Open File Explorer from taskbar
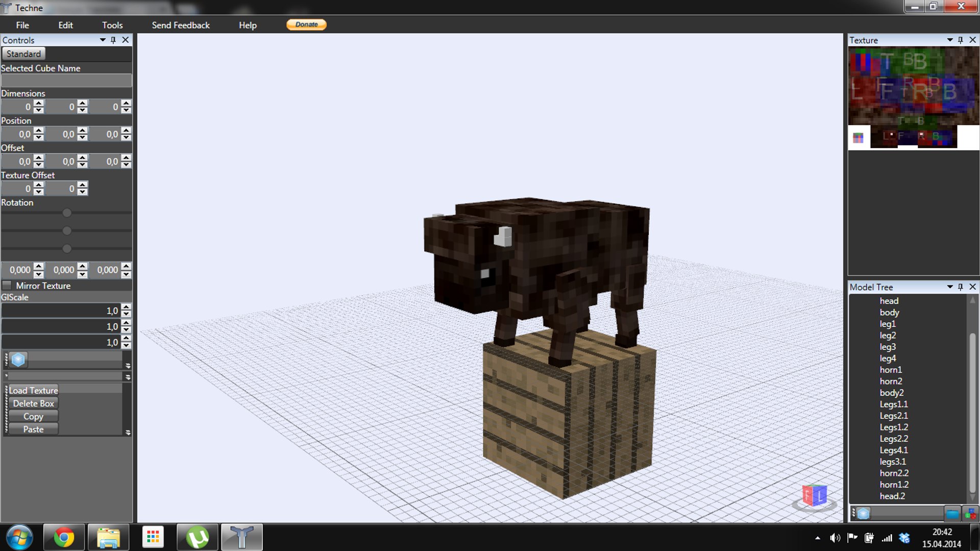The width and height of the screenshot is (980, 551). point(108,537)
